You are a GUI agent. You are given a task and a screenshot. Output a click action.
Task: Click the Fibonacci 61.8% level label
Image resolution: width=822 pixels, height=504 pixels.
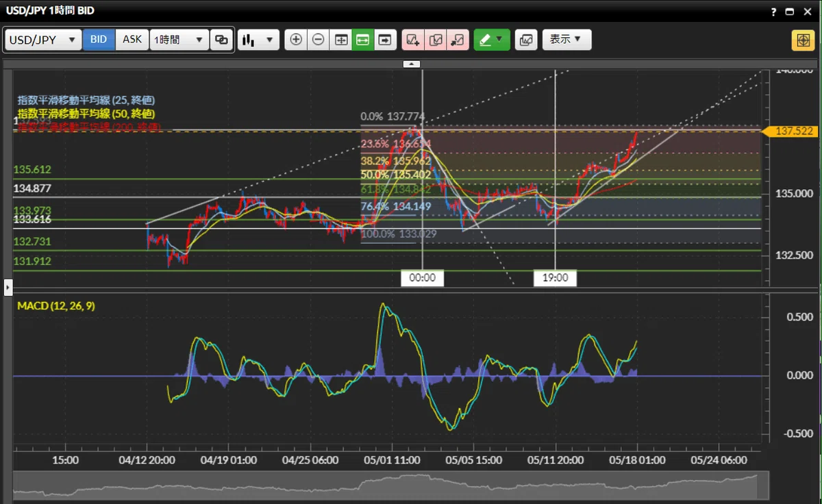click(396, 188)
